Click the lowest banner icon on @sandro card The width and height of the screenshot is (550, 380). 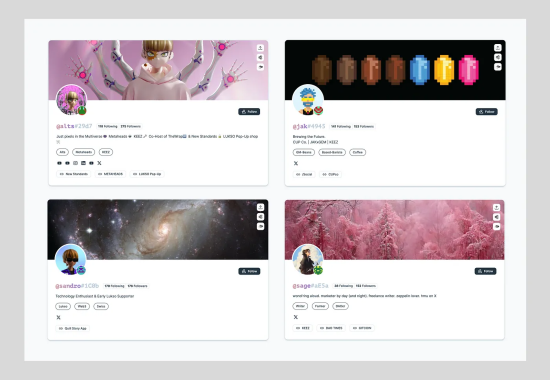pyautogui.click(x=260, y=226)
